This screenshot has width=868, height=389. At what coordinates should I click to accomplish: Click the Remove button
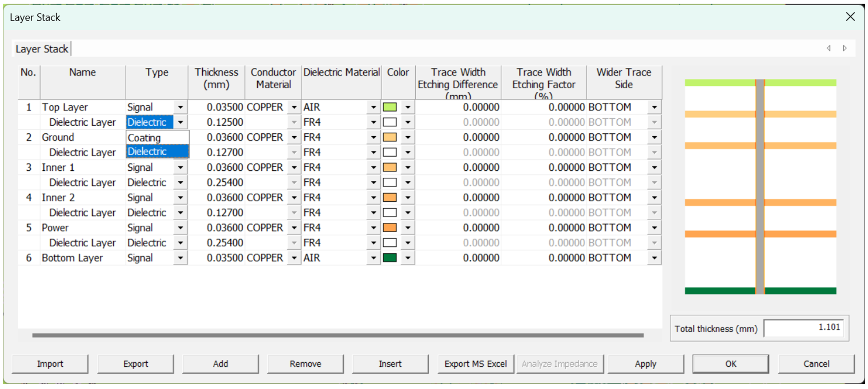point(305,364)
